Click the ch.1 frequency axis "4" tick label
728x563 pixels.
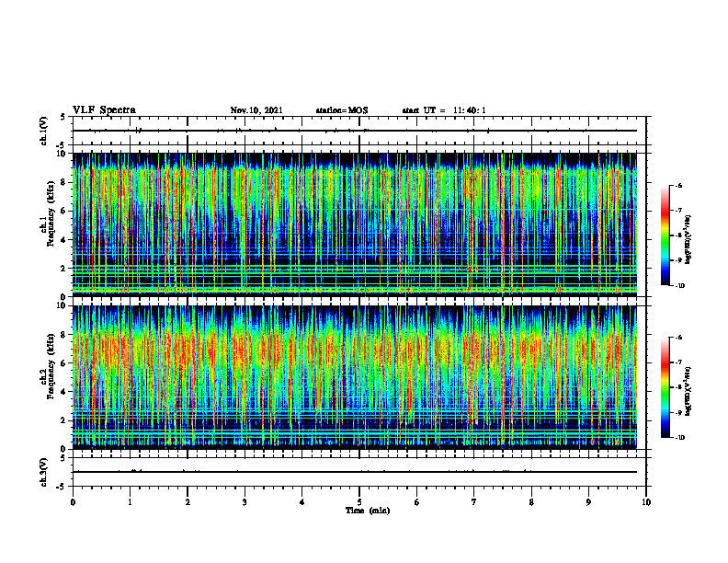click(x=63, y=240)
